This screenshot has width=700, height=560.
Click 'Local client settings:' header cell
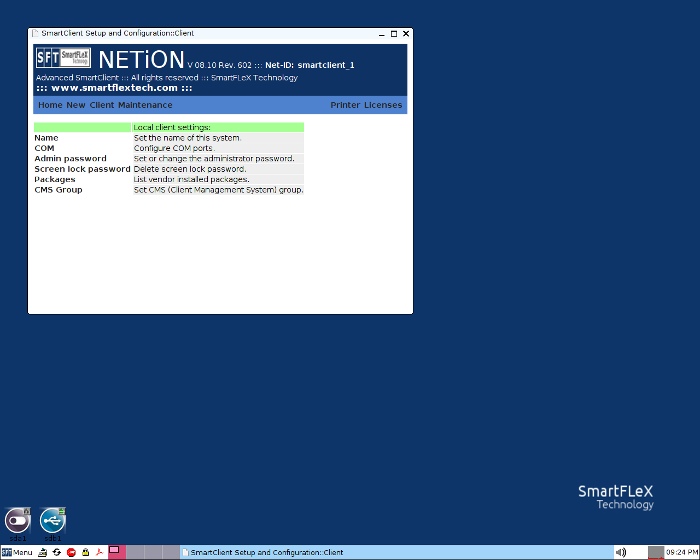click(218, 127)
